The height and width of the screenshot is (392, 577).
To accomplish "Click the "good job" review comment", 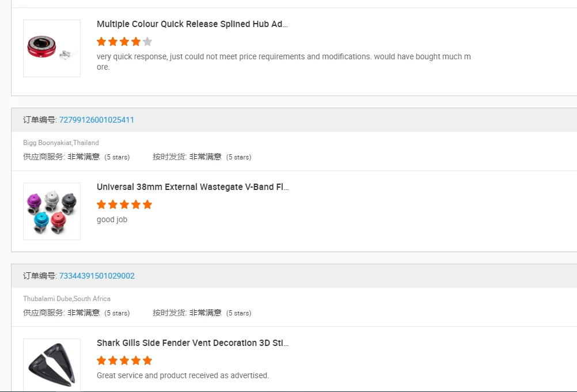I will [x=112, y=219].
